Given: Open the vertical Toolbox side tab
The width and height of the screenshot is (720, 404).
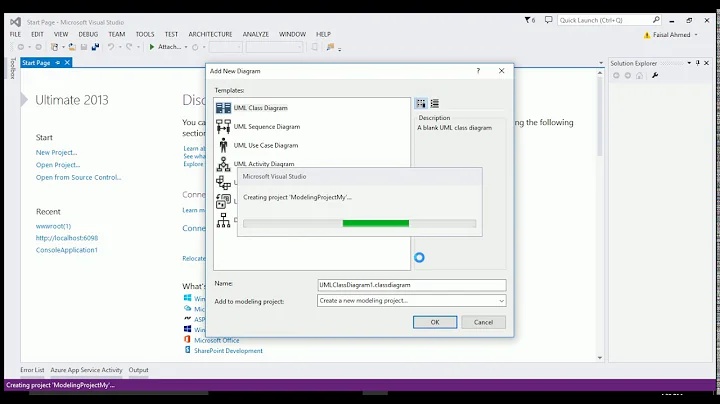Looking at the screenshot, I should [x=12, y=68].
